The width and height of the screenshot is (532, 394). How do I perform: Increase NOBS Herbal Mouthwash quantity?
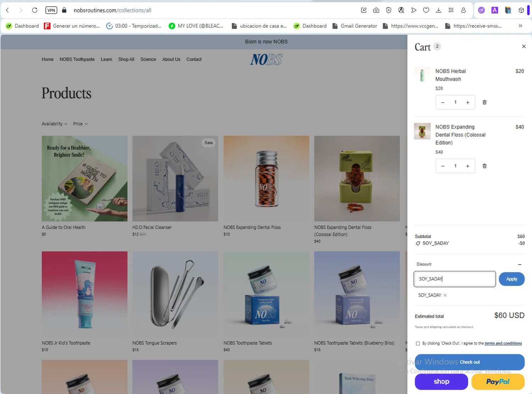(467, 102)
